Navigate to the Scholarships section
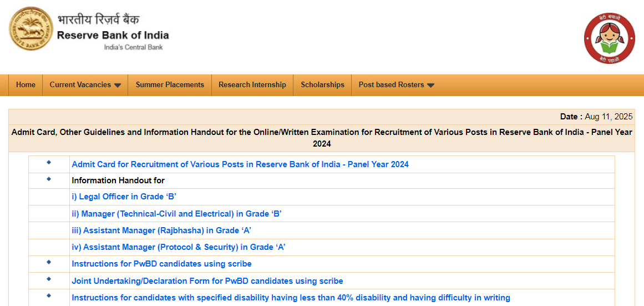The height and width of the screenshot is (306, 644). tap(322, 85)
